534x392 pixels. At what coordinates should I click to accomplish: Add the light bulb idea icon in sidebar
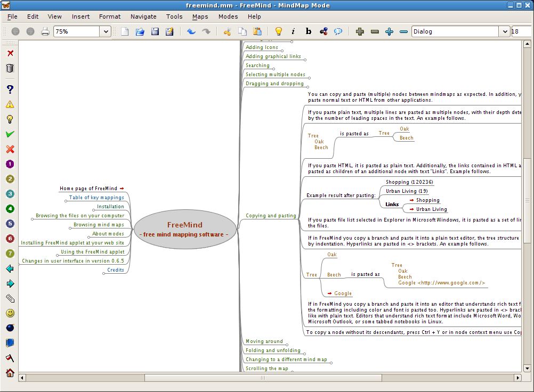coord(10,119)
